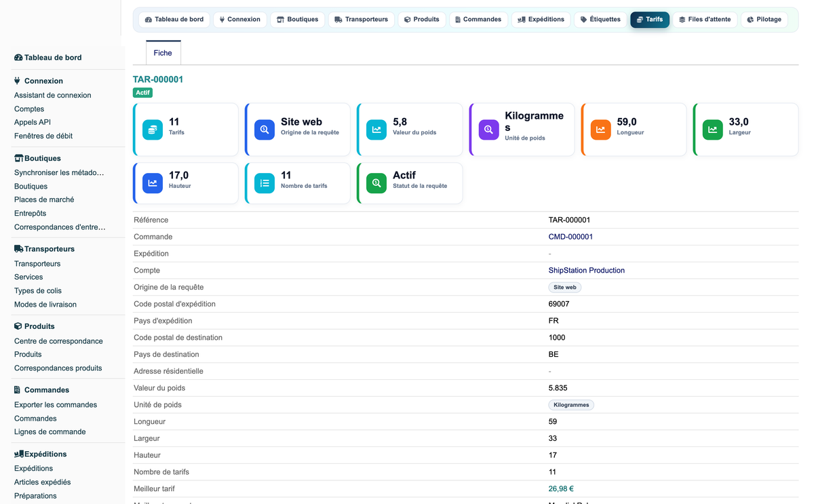This screenshot has width=814, height=504.
Task: Open Étiquettes in top navigation
Action: point(600,20)
